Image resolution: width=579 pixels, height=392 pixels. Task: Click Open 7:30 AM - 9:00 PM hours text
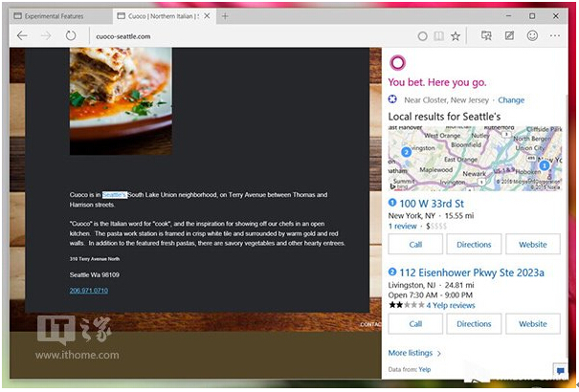coord(431,295)
